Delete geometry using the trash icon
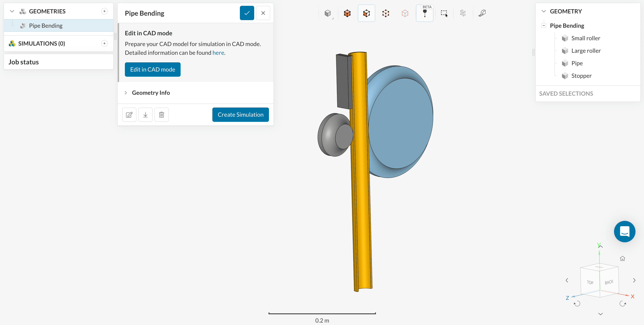The height and width of the screenshot is (325, 644). 162,115
